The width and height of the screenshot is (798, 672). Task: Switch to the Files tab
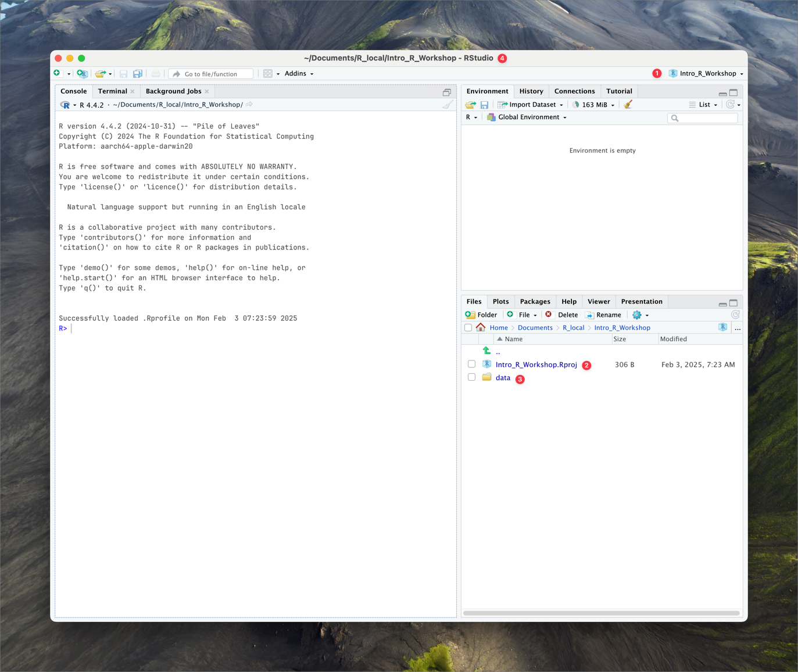click(x=474, y=302)
